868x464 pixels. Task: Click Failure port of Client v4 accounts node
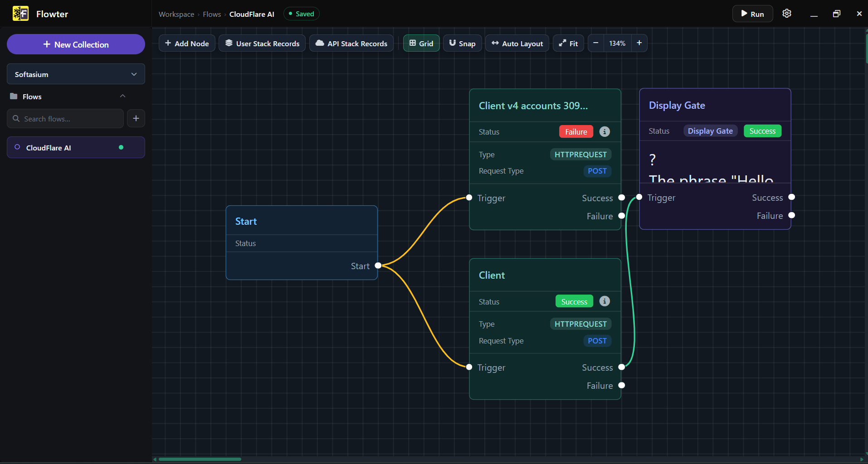pos(622,216)
